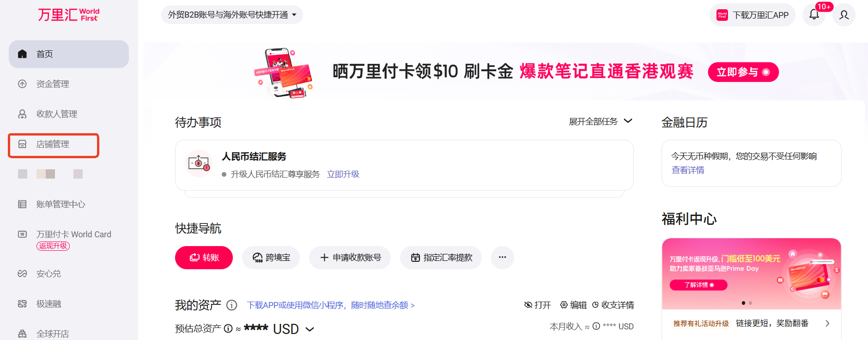Switch to second carousel dot in 福利中心
The image size is (868, 340).
click(751, 303)
